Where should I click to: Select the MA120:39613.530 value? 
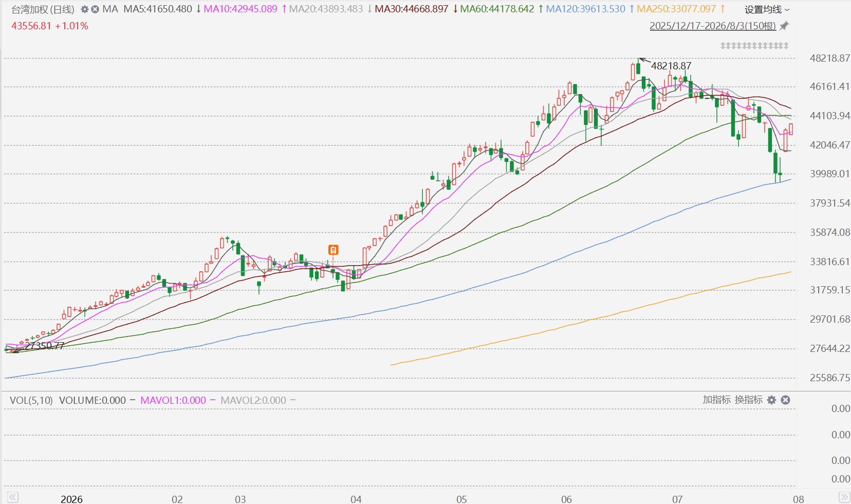(585, 9)
